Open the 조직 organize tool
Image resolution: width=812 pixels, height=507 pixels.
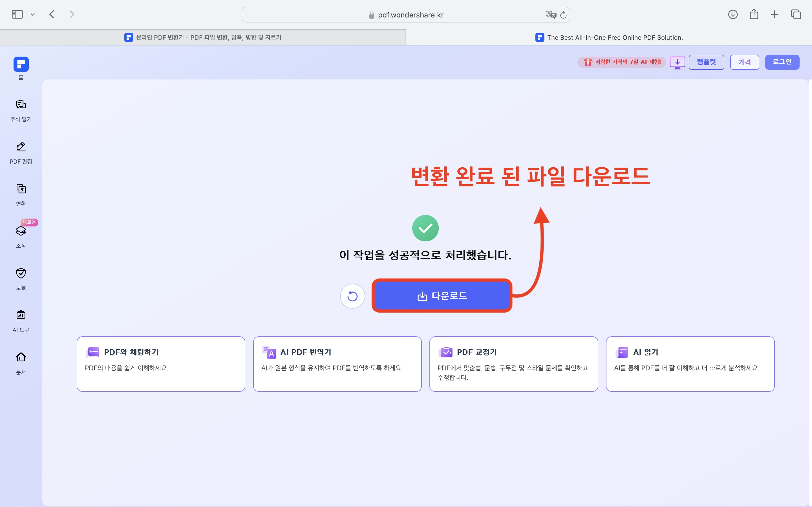[x=21, y=236]
